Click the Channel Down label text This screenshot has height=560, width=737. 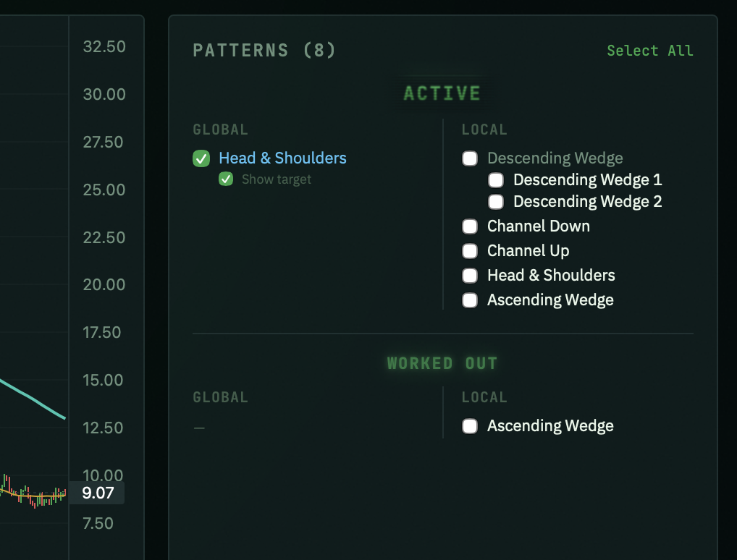pos(538,226)
